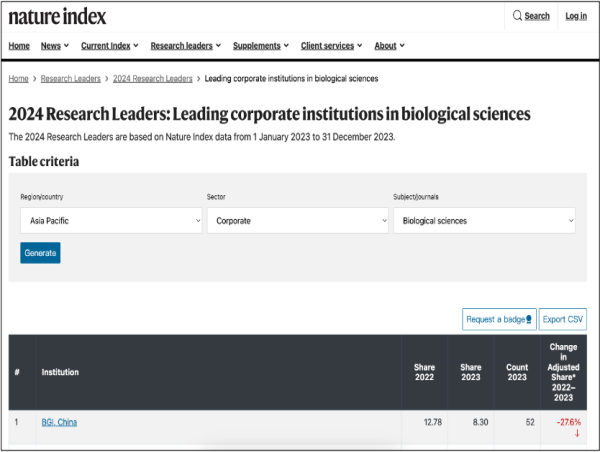Click the badge ribbon icon
This screenshot has height=452, width=600.
(529, 319)
